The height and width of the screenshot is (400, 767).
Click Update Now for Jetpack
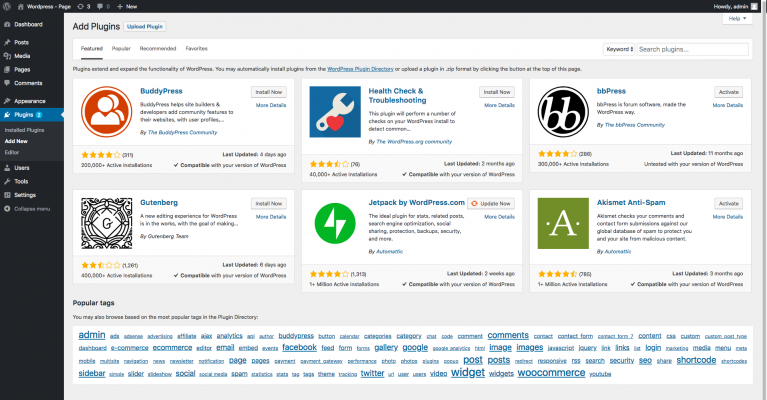[491, 203]
